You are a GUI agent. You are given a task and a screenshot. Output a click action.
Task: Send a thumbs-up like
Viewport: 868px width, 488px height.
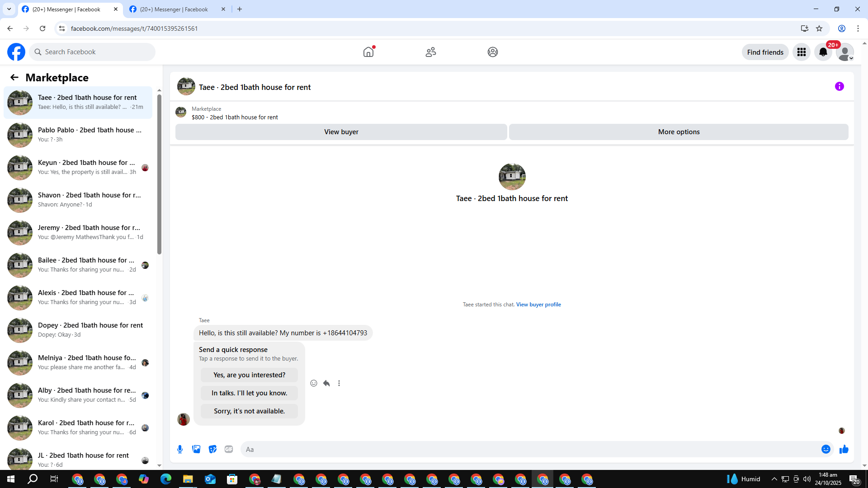pos(844,449)
